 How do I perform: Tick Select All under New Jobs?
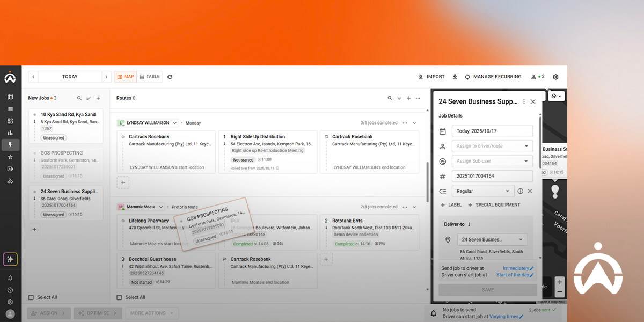coord(31,297)
